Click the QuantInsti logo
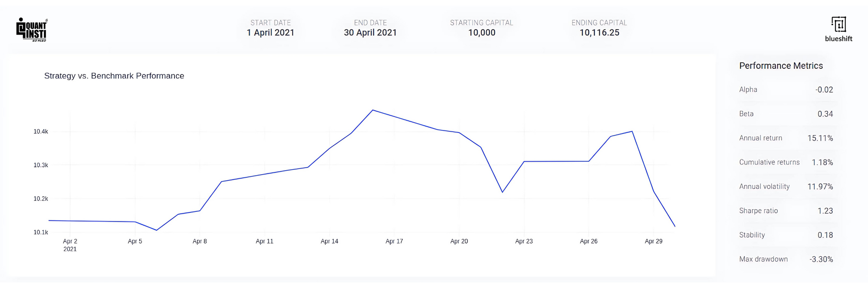The height and width of the screenshot is (289, 868). click(32, 30)
